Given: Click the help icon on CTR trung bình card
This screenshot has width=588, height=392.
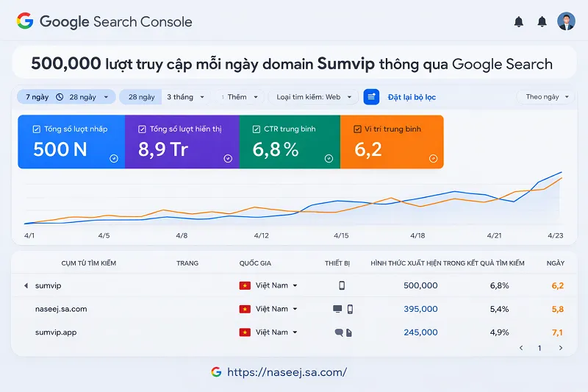Looking at the screenshot, I should [329, 158].
